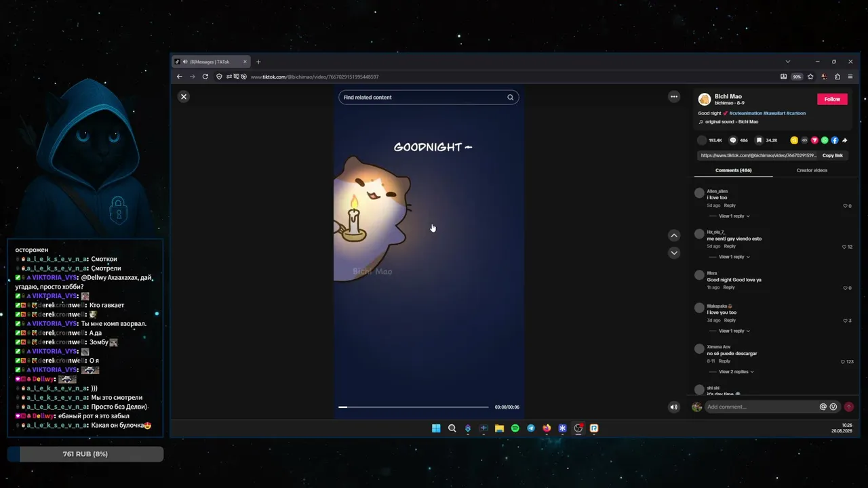Mute the video sound
The height and width of the screenshot is (488, 868).
click(x=673, y=407)
